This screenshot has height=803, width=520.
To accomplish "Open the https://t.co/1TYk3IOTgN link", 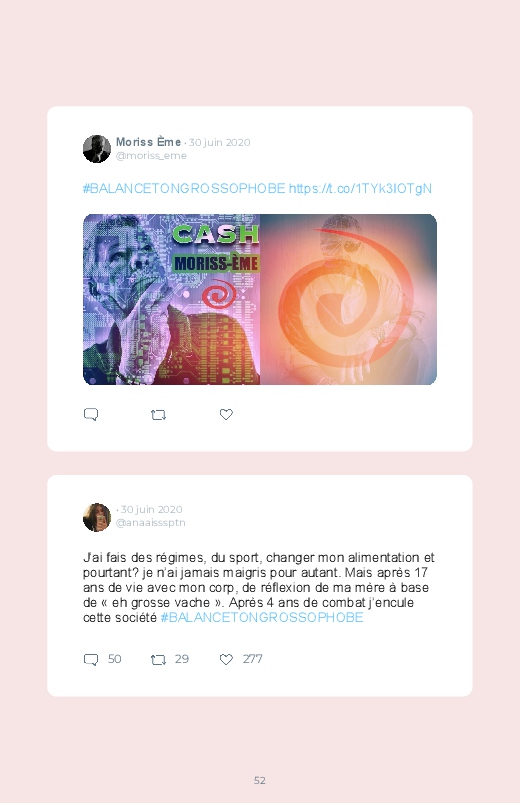I will 360,188.
